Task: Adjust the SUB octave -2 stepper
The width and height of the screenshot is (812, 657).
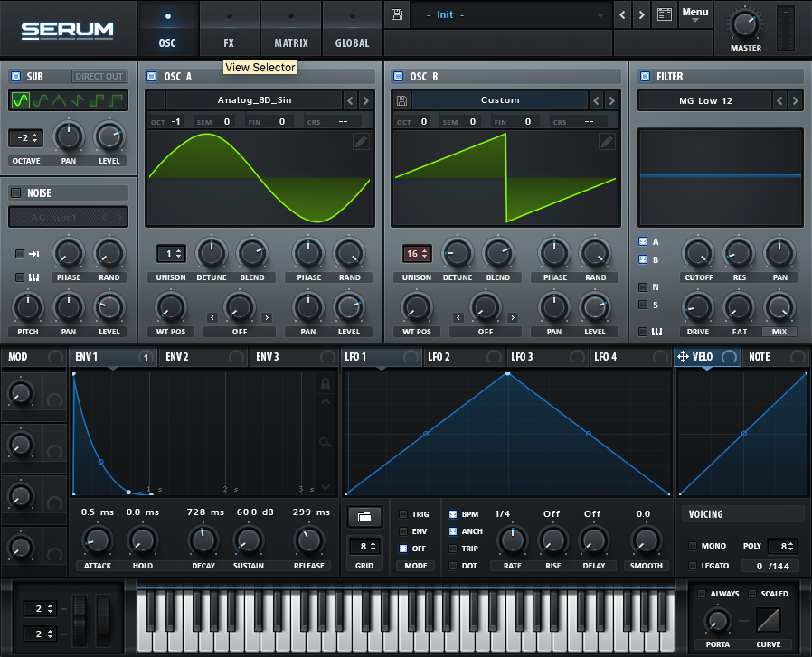Action: coord(26,138)
